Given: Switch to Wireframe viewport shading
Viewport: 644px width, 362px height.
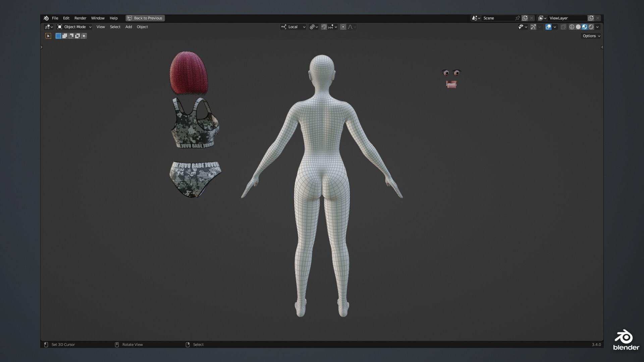Looking at the screenshot, I should tap(572, 27).
